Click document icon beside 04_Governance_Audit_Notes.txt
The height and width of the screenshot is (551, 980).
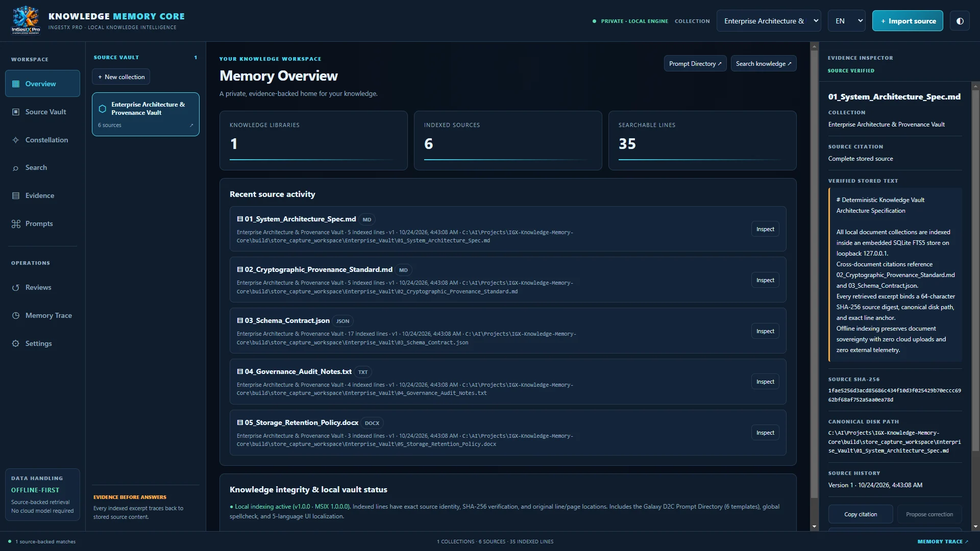click(x=240, y=371)
